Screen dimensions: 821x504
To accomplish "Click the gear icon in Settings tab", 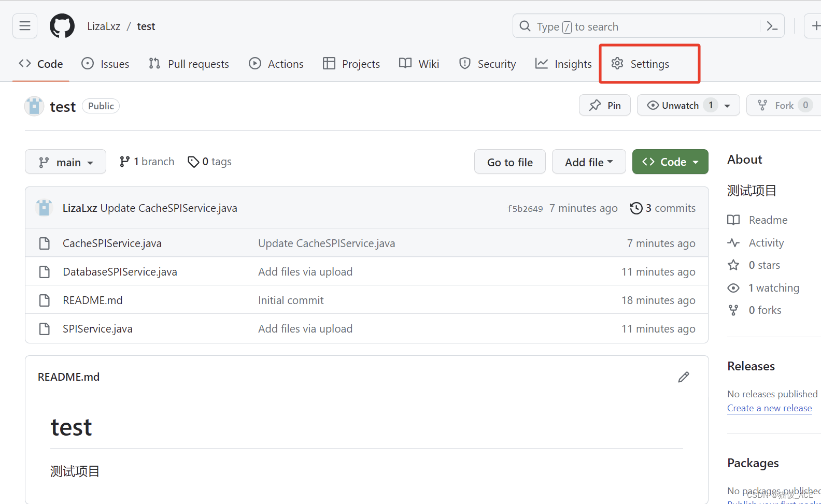I will coord(617,63).
